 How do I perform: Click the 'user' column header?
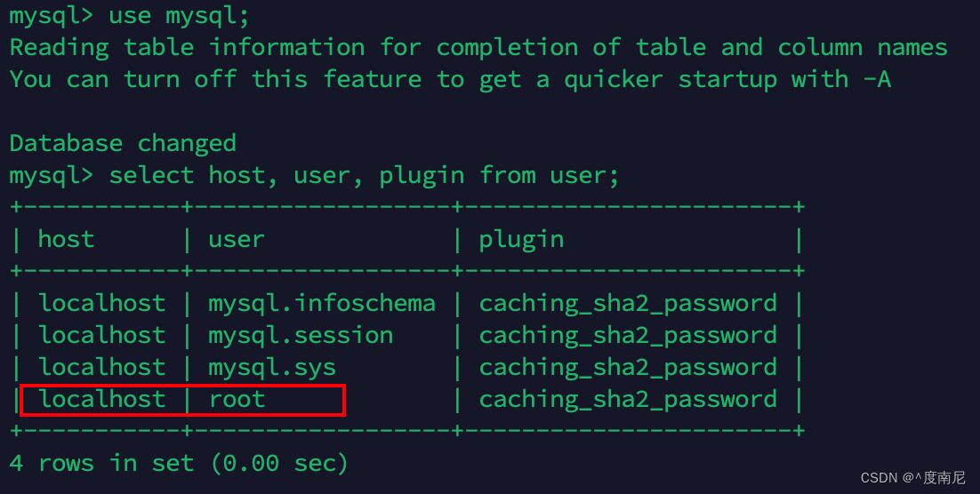click(x=237, y=239)
